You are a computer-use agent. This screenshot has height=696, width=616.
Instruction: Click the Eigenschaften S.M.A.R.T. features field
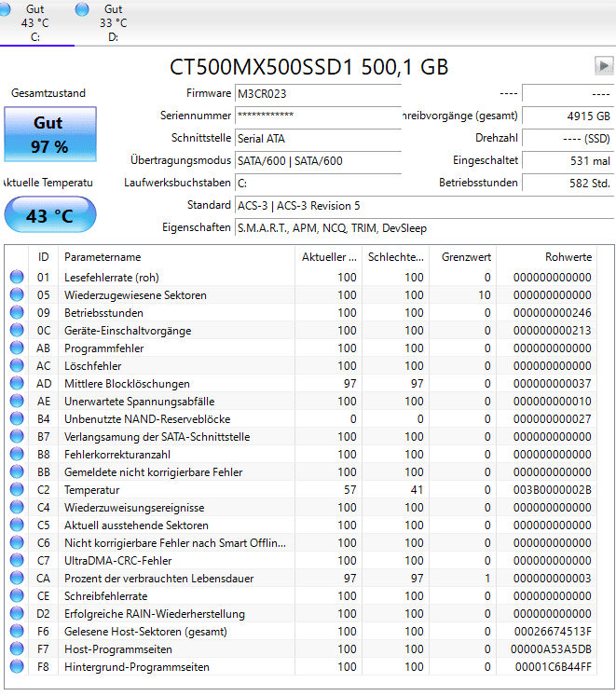click(425, 227)
